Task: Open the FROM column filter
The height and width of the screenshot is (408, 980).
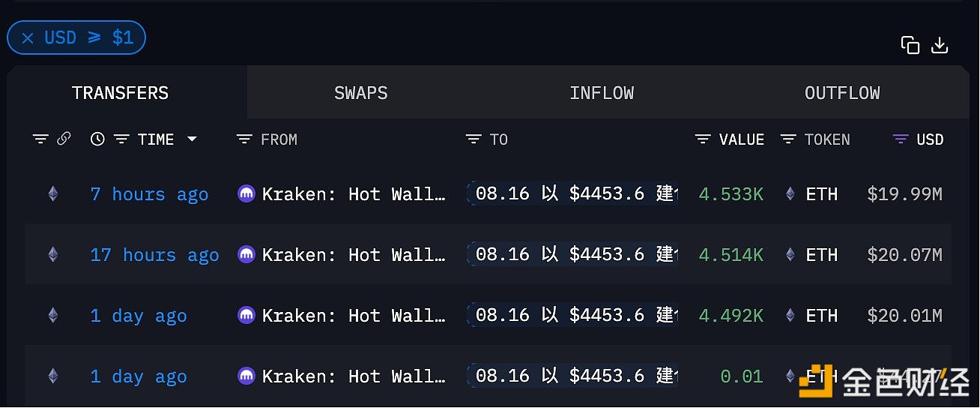Action: (x=244, y=139)
